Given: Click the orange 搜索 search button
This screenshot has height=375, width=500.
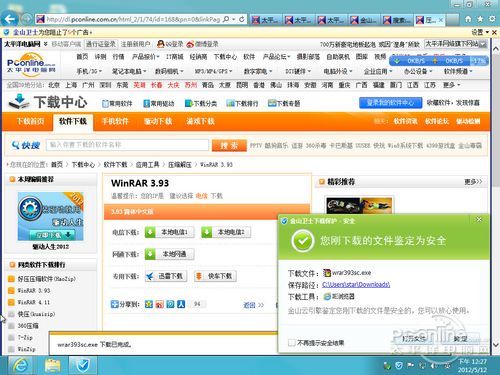Looking at the screenshot, I should pos(229,145).
